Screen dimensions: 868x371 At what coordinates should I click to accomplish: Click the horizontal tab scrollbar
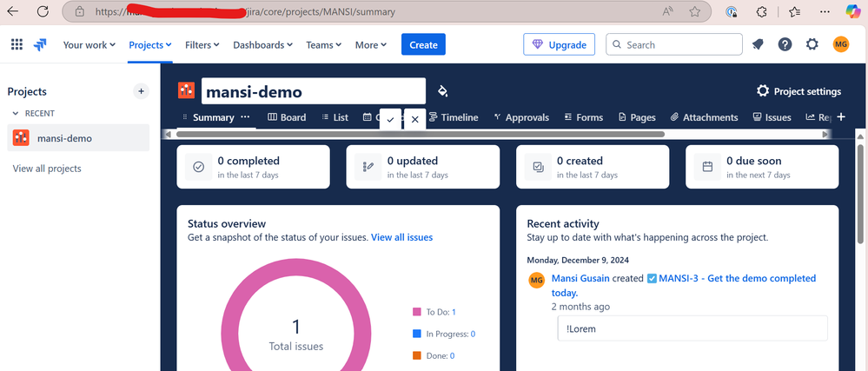pyautogui.click(x=420, y=134)
